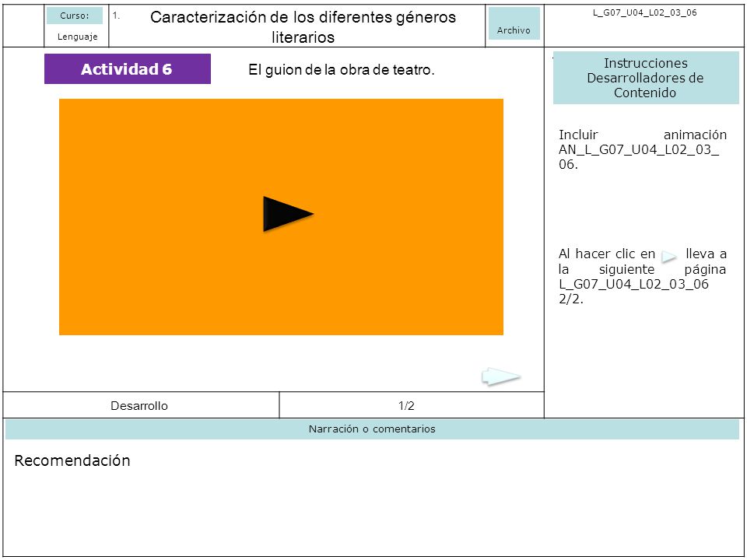Click the purple Actividad 6 banner

pos(128,69)
